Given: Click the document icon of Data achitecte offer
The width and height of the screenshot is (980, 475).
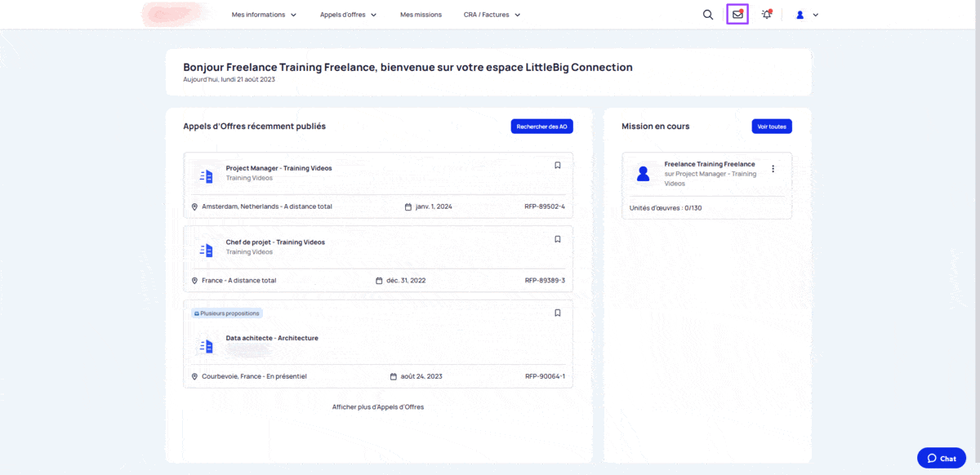Looking at the screenshot, I should pos(207,346).
